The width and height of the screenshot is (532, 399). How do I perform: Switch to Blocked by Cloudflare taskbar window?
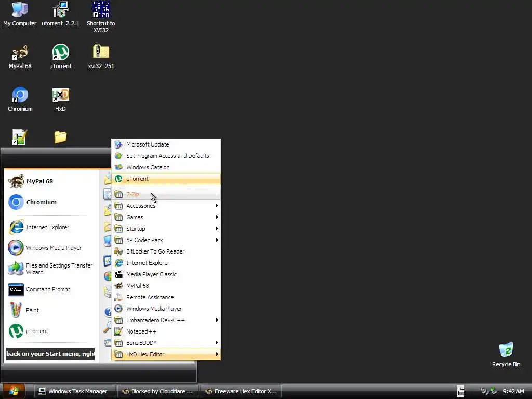158,391
